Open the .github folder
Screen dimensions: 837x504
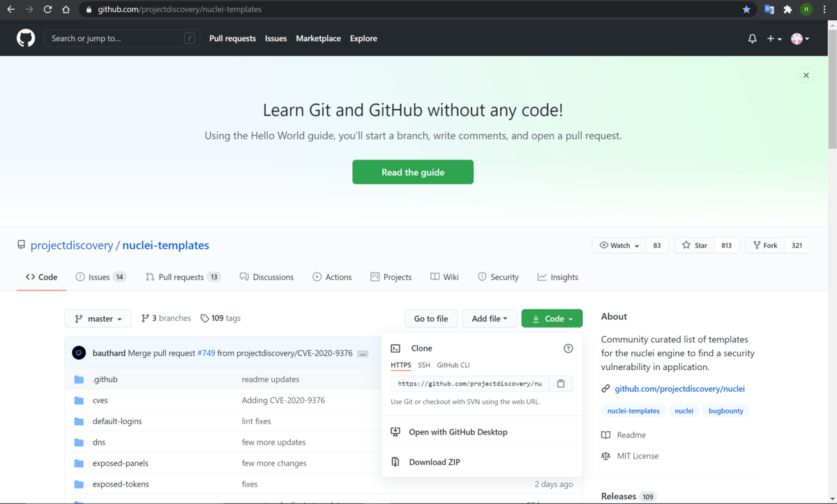click(x=105, y=379)
